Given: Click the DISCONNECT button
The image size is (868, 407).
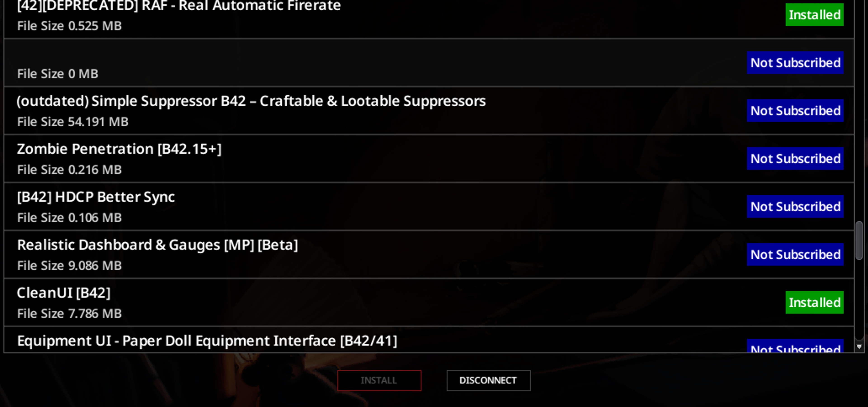Looking at the screenshot, I should (488, 380).
